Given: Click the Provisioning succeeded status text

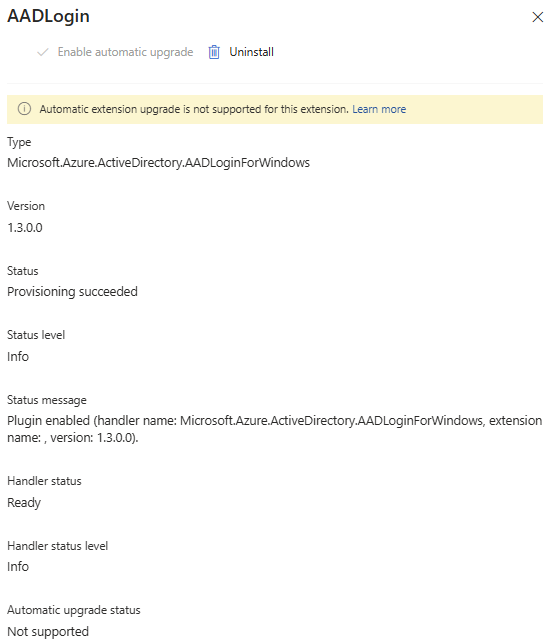Looking at the screenshot, I should 73,292.
